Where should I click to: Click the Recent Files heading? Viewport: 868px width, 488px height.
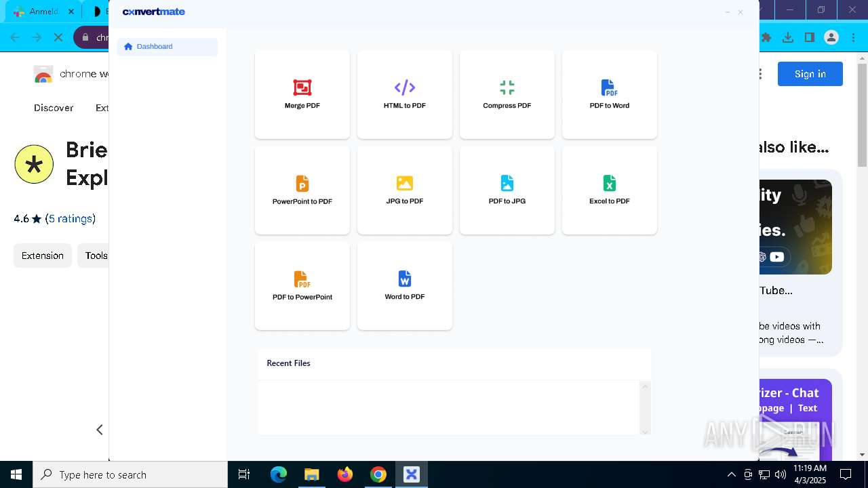[288, 363]
